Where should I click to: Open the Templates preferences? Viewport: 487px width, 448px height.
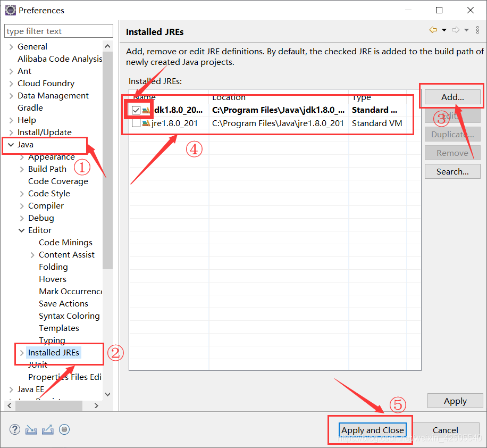tap(58, 328)
